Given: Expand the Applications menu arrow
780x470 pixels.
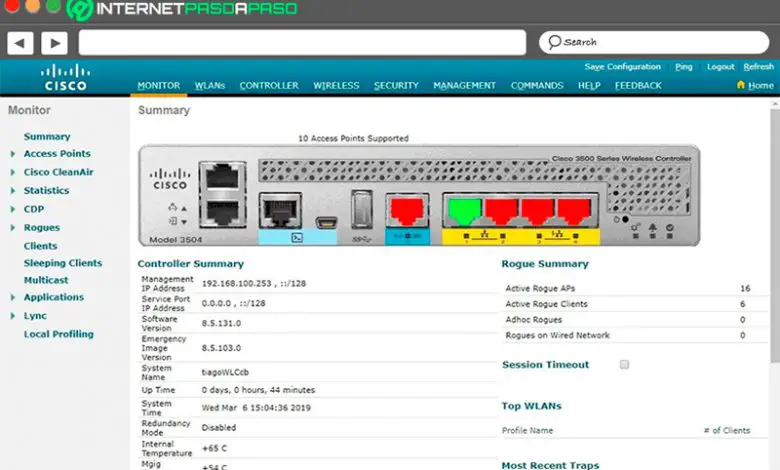Looking at the screenshot, I should point(13,297).
